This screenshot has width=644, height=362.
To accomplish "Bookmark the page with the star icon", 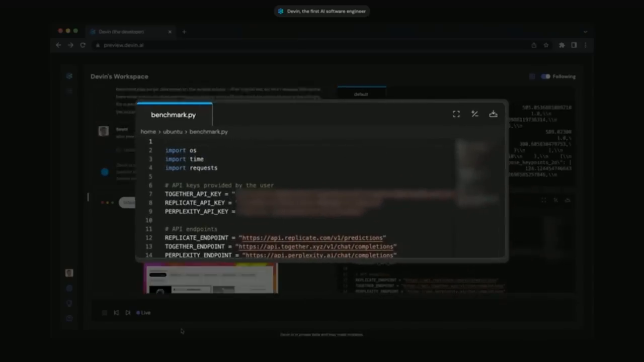I will pyautogui.click(x=546, y=45).
